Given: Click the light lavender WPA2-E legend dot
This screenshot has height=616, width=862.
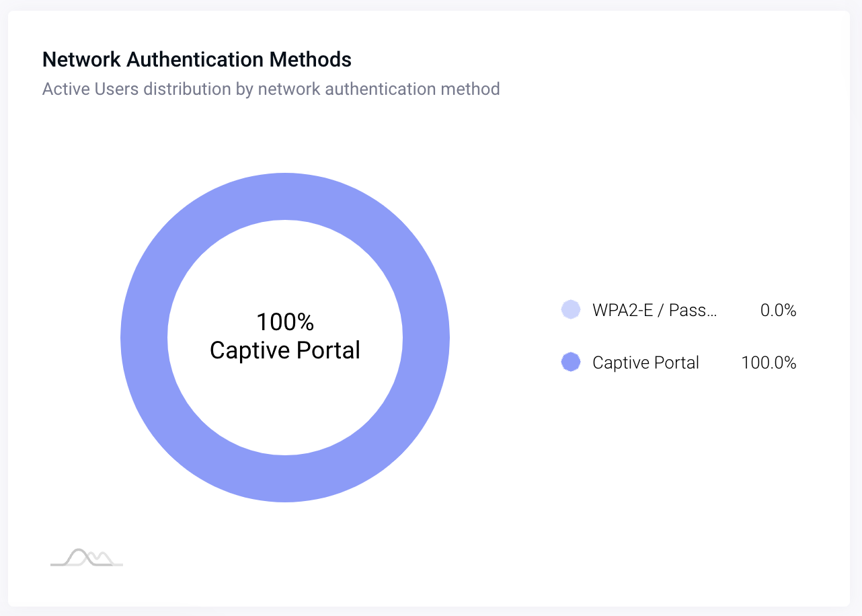Looking at the screenshot, I should (x=571, y=310).
